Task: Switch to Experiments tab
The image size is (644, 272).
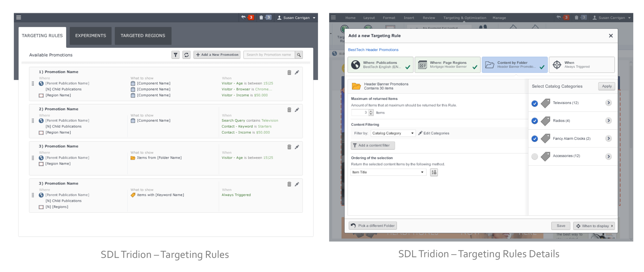Action: [x=90, y=36]
